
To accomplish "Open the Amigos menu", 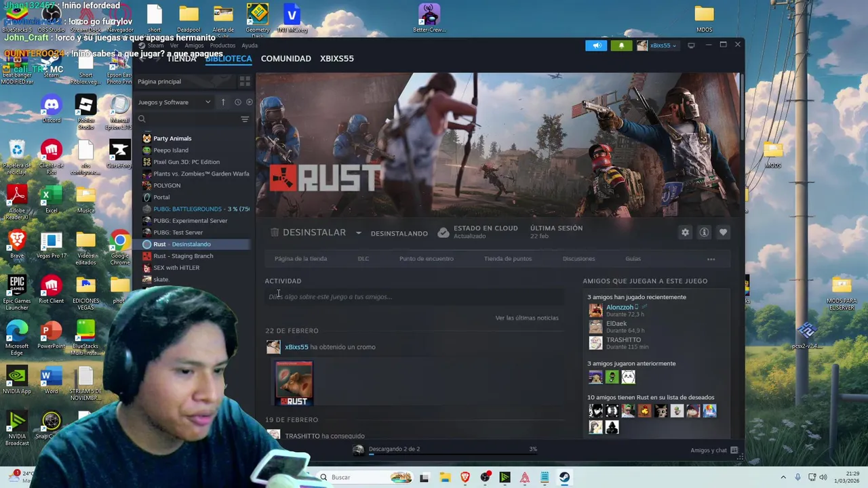I will [x=194, y=45].
